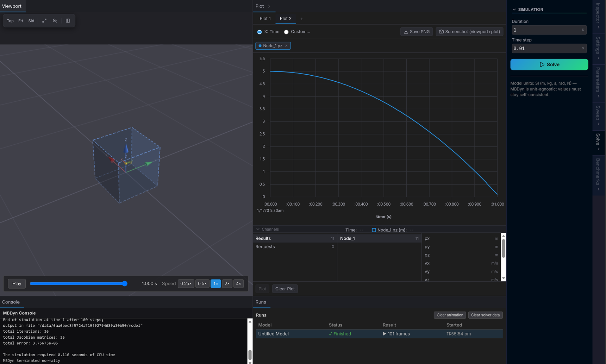The height and width of the screenshot is (364, 606).
Task: Select the Viewport tab
Action: tap(12, 6)
